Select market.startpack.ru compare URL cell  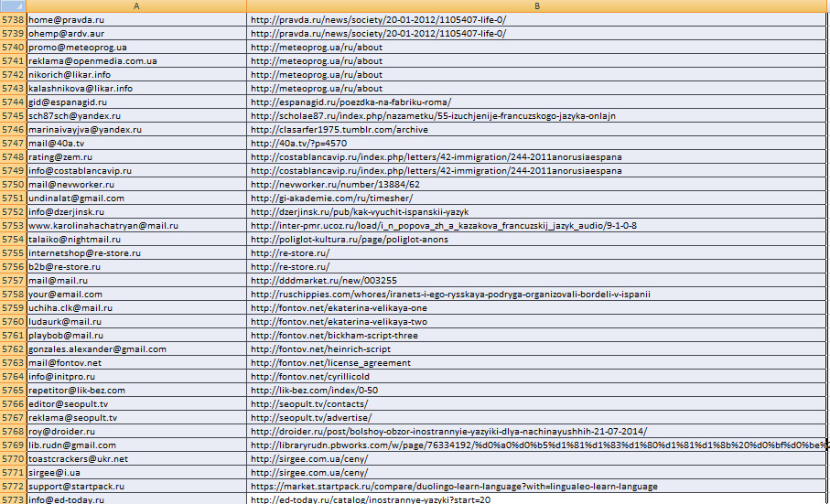point(537,486)
